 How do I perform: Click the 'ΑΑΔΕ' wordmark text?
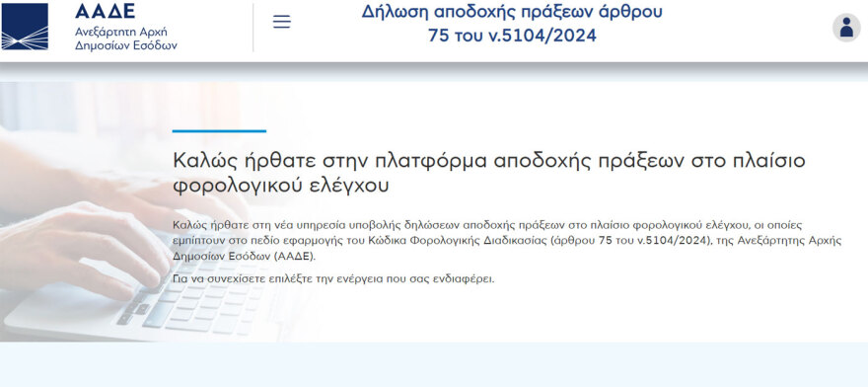[x=106, y=11]
